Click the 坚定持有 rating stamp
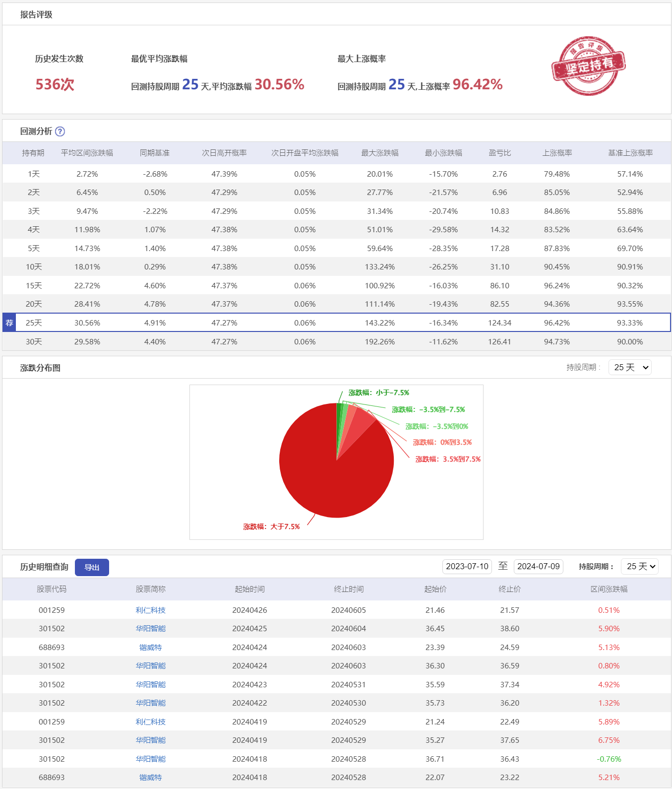Image resolution: width=672 pixels, height=789 pixels. click(588, 66)
